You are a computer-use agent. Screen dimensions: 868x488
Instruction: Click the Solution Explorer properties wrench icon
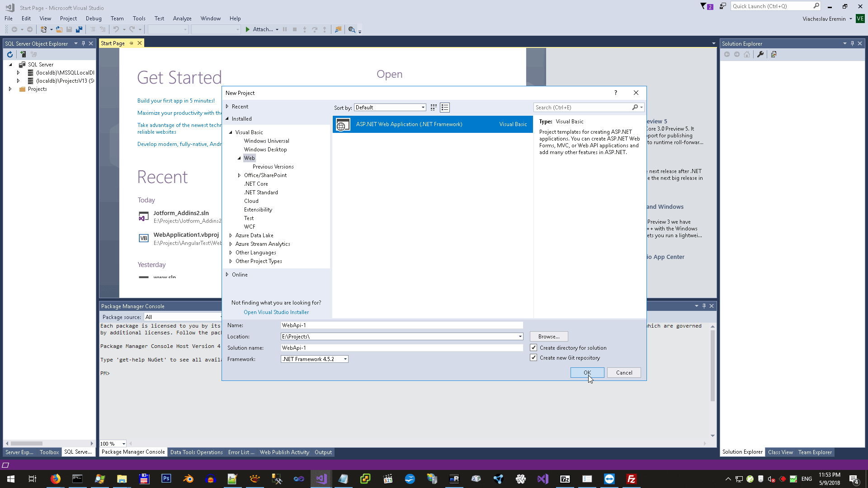tap(760, 54)
